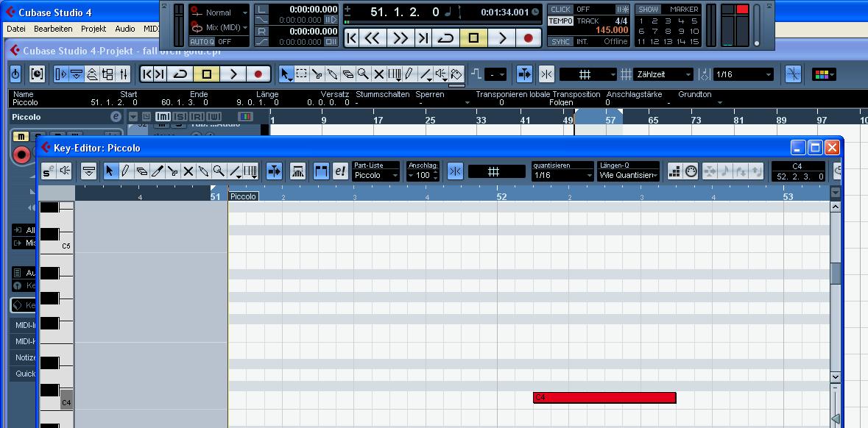Viewport: 868px width, 428px height.
Task: Toggle Autoscroll in Key-Editor toolbar
Action: pyautogui.click(x=274, y=171)
